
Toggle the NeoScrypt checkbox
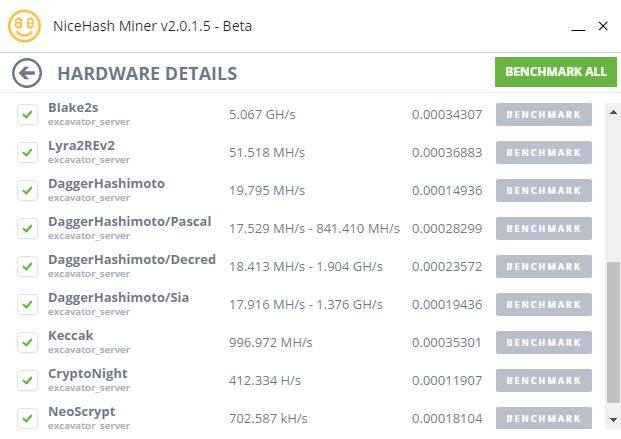click(x=28, y=418)
